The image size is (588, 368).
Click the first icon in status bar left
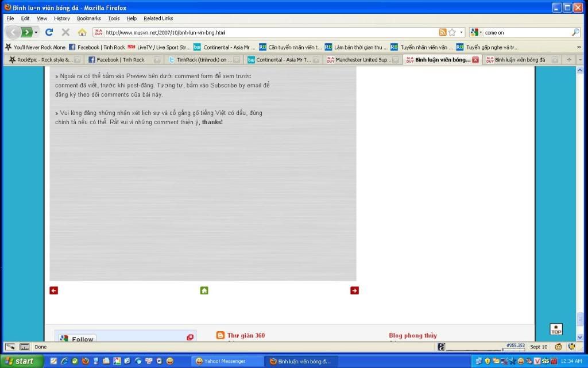click(10, 347)
